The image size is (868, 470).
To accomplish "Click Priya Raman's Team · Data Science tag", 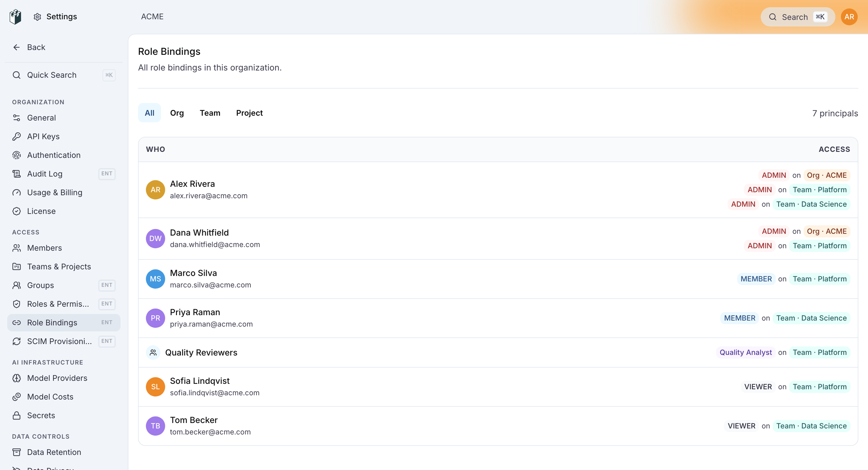I will pos(811,318).
